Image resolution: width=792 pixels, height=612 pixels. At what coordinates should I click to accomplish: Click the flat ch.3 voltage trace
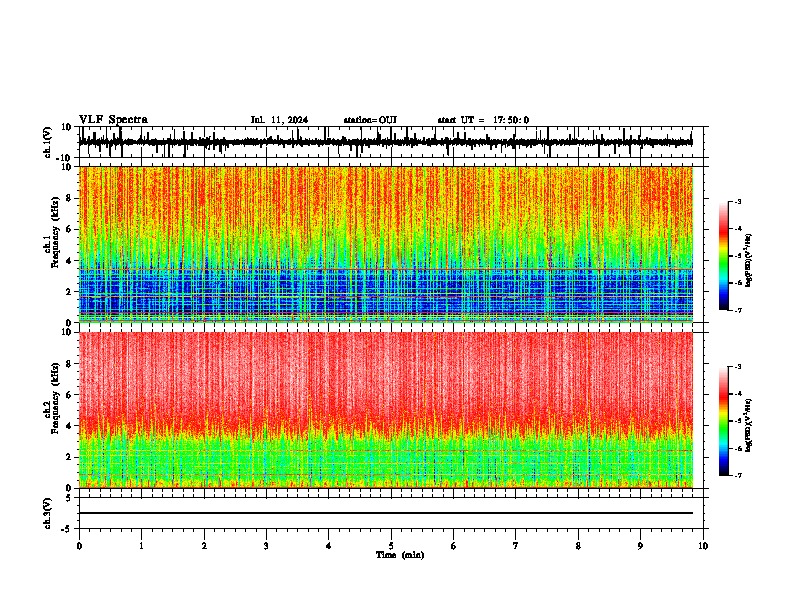pyautogui.click(x=386, y=513)
